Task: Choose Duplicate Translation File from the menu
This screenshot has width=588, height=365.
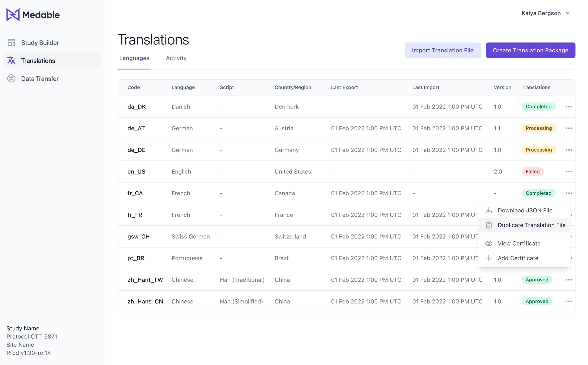Action: click(531, 225)
